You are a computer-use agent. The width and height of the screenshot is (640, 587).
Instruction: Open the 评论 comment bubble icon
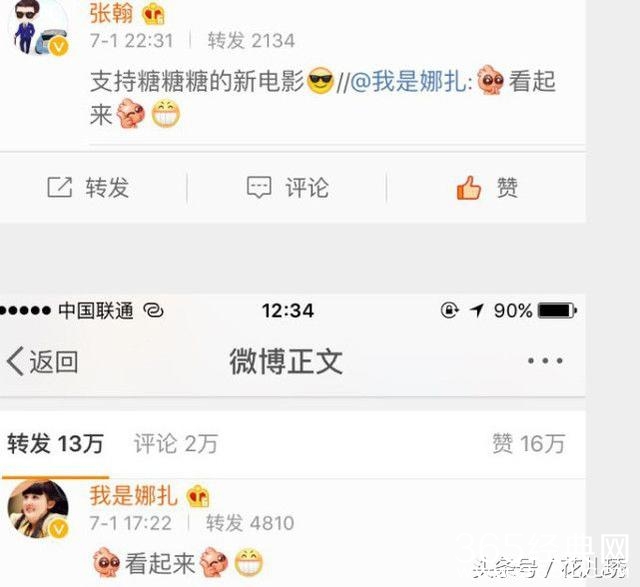click(259, 187)
